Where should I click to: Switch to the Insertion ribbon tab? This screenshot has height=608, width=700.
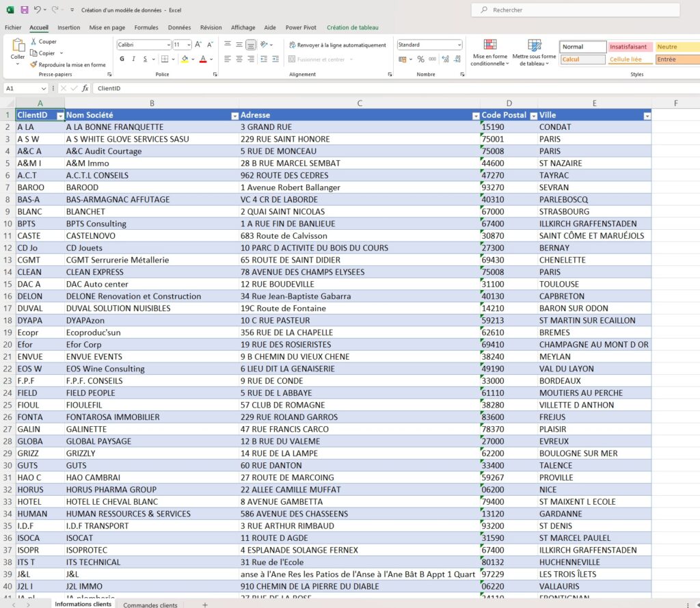coord(69,27)
